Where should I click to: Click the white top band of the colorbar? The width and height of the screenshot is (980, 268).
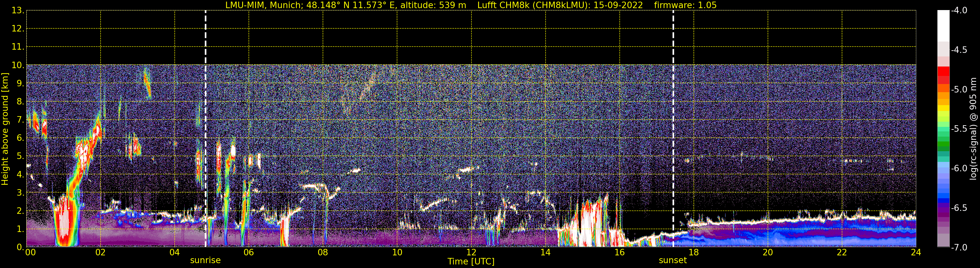(944, 26)
